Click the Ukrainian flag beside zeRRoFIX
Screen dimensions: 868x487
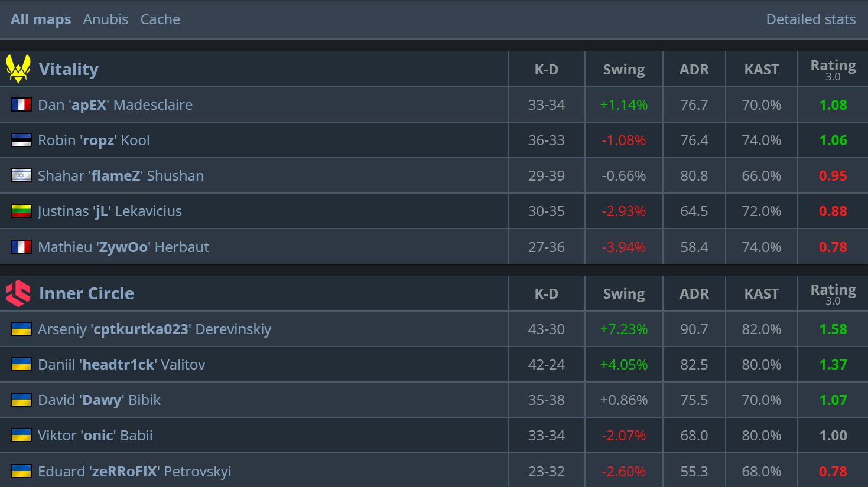(x=21, y=471)
